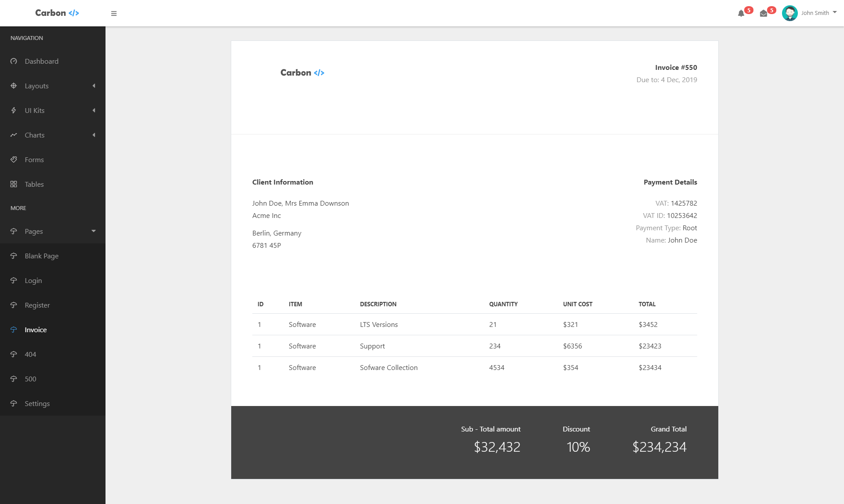This screenshot has width=844, height=504.
Task: Expand the UI Kits submenu arrow
Action: coord(94,111)
